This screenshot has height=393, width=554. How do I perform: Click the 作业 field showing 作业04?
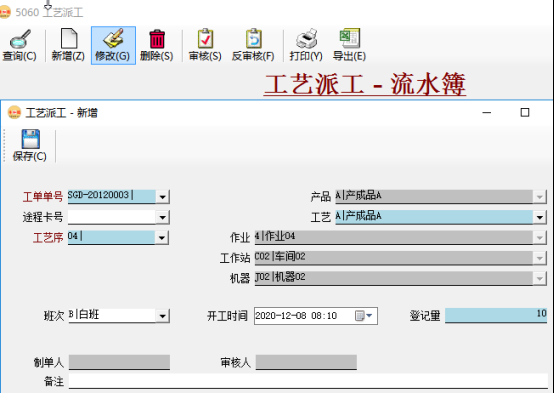(x=394, y=237)
